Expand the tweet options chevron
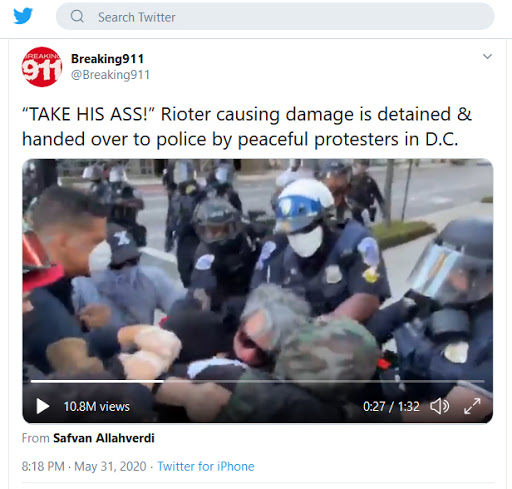 tap(487, 56)
